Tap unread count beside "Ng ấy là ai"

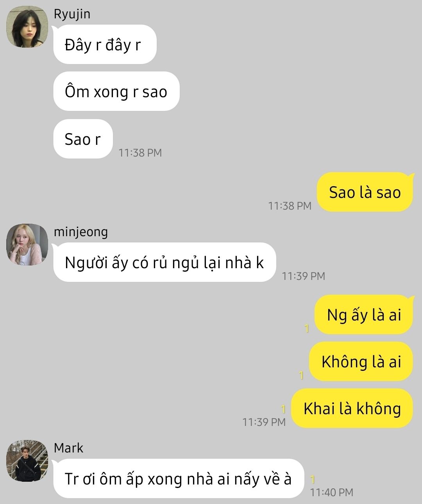pyautogui.click(x=307, y=329)
